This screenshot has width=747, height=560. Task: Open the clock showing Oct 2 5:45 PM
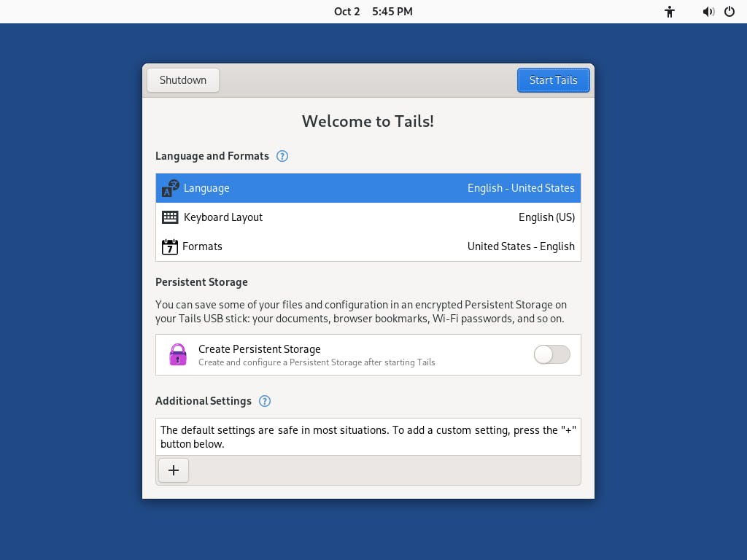[373, 12]
